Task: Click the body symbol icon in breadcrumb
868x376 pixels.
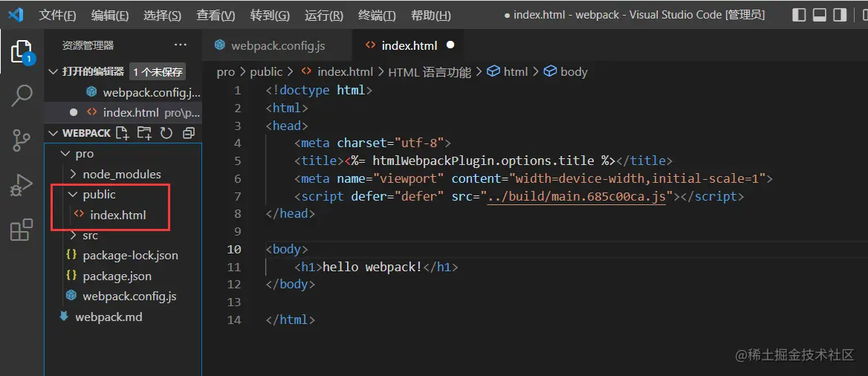Action: pos(550,71)
